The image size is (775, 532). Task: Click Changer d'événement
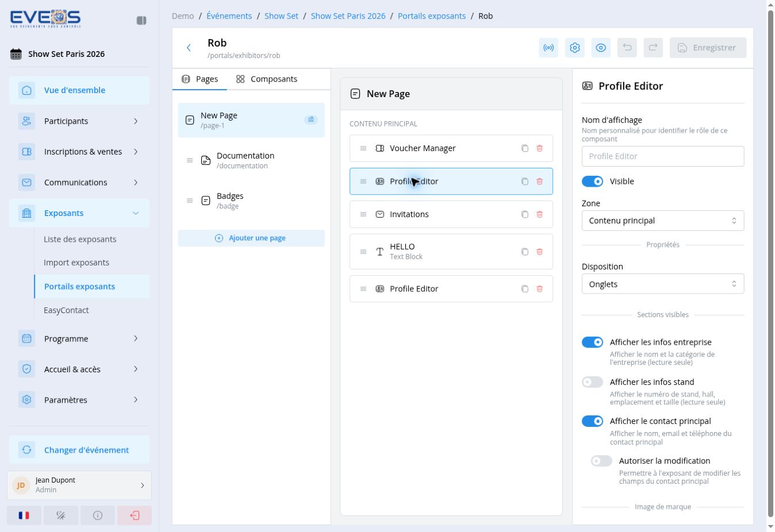tap(79, 450)
